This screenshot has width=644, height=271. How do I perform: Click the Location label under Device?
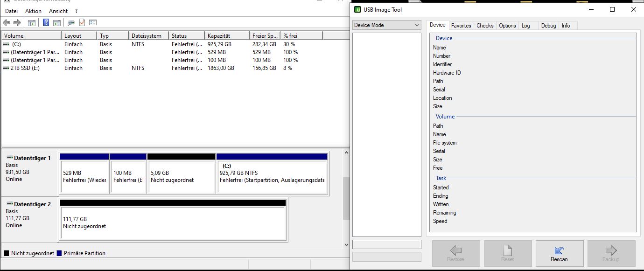[x=442, y=98]
